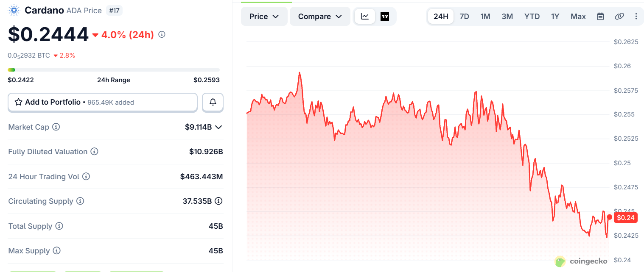Click the Cardano name heading
Viewport: 644px width, 272px height.
(x=44, y=10)
